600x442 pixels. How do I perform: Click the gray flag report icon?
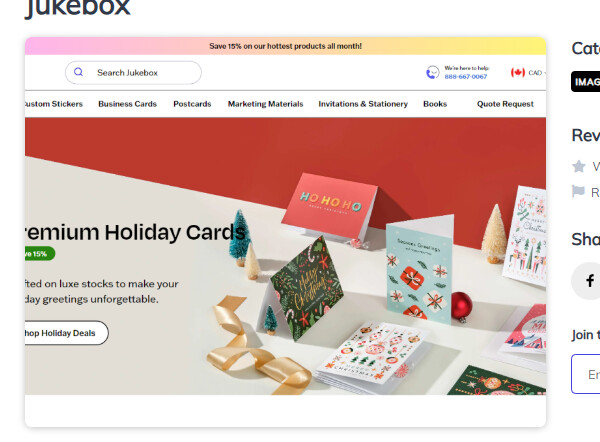coord(578,191)
